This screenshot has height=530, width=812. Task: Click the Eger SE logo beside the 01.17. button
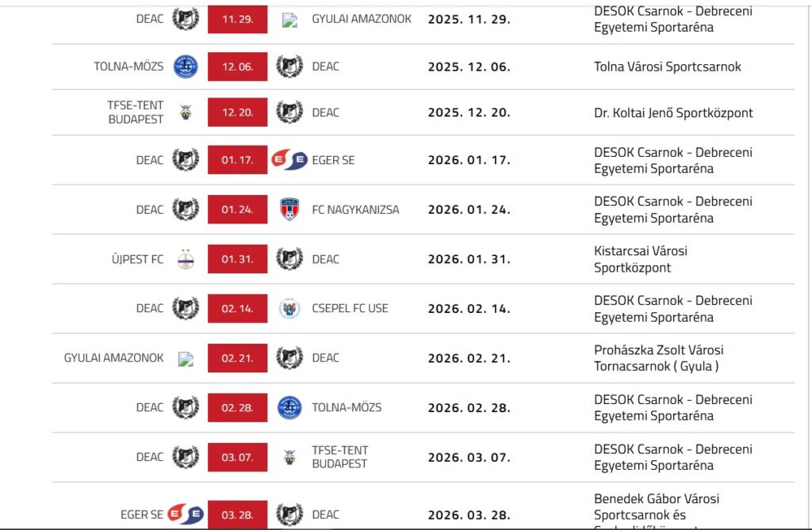click(289, 160)
